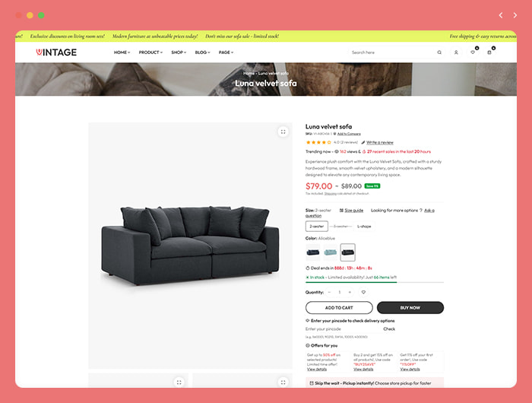Screen dimensions: 532x403
Task: Expand the HOME menu dropdown
Action: pyautogui.click(x=122, y=52)
